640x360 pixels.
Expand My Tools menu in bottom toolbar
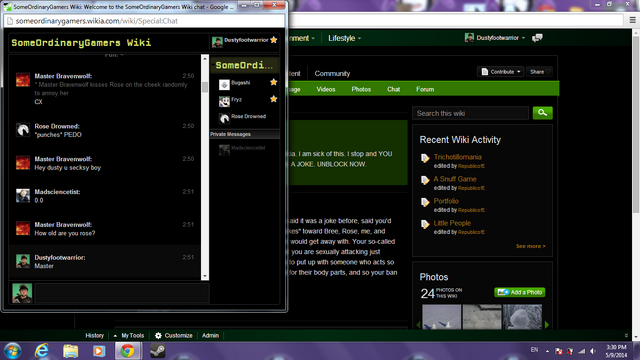129,336
